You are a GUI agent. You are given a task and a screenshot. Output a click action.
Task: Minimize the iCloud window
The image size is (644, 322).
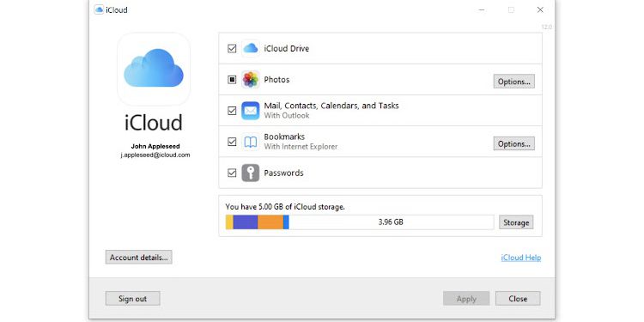tap(482, 9)
